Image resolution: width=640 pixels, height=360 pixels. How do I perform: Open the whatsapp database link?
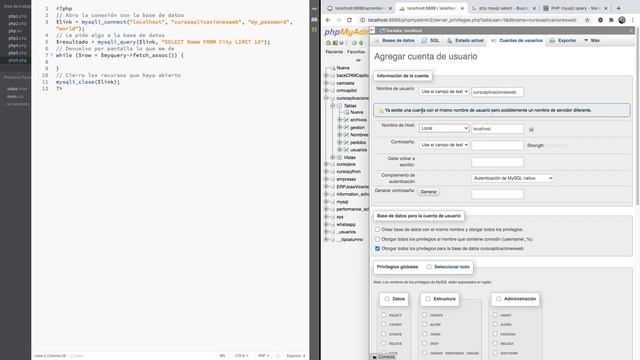(346, 224)
